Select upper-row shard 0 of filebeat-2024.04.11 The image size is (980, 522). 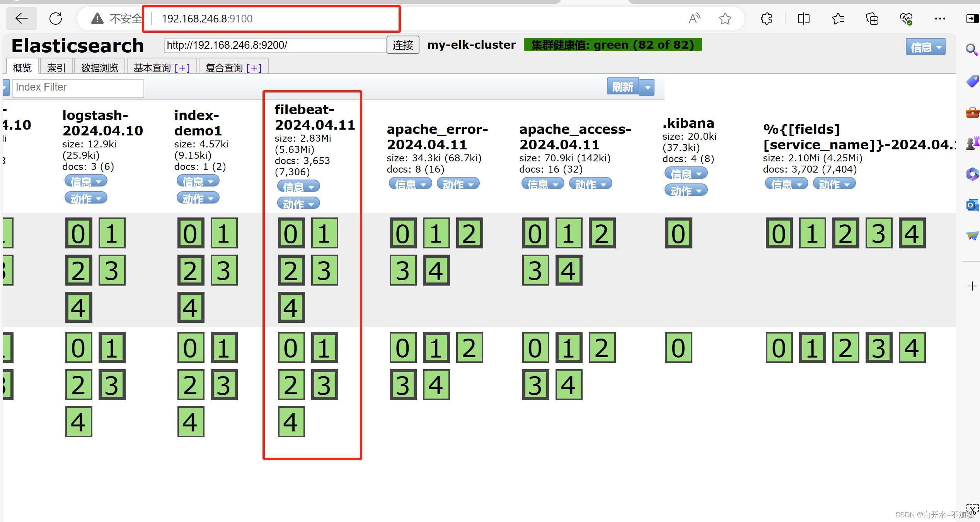point(291,233)
